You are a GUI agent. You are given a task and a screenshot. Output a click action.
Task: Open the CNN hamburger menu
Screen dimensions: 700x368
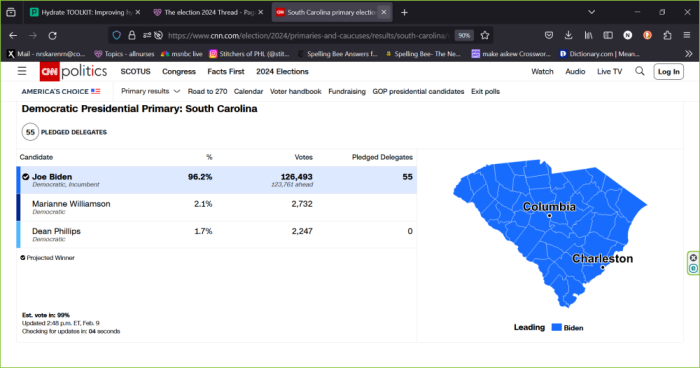tap(22, 71)
